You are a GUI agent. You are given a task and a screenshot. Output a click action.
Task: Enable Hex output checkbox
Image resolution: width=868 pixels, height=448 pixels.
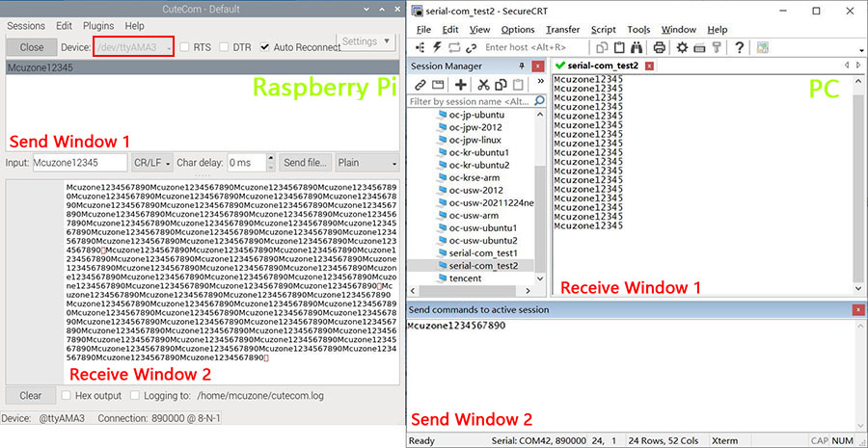coord(66,395)
